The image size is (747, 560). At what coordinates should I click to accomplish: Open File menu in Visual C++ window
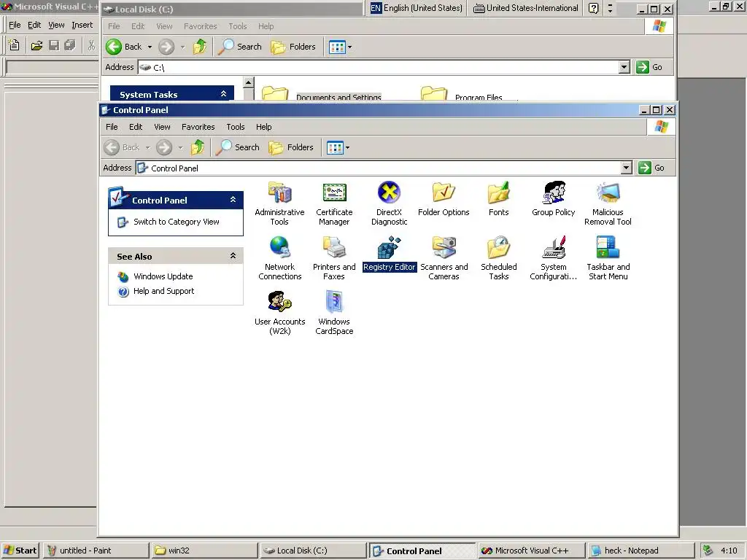pyautogui.click(x=15, y=25)
